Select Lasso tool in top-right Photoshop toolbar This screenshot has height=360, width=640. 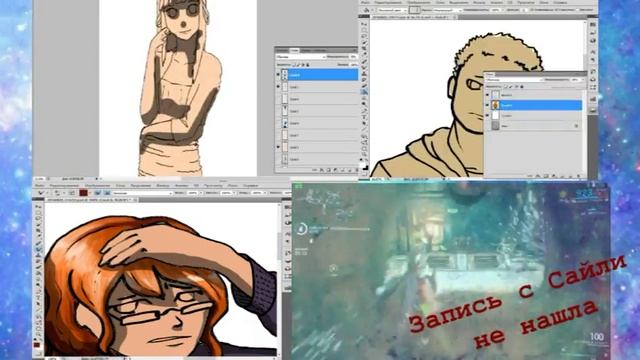tap(364, 36)
